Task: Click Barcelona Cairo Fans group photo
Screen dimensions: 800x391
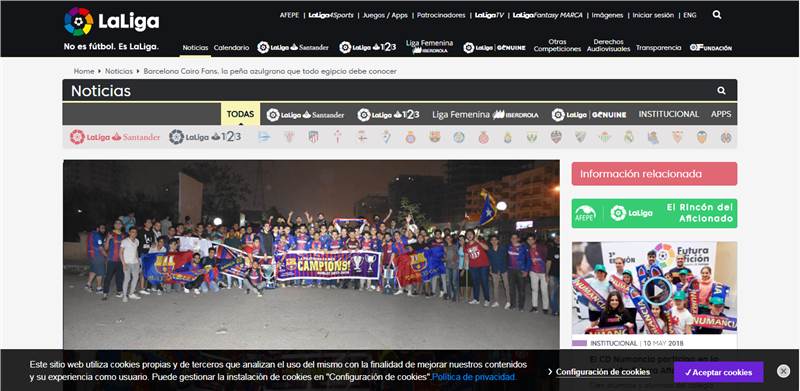Action: (311, 255)
